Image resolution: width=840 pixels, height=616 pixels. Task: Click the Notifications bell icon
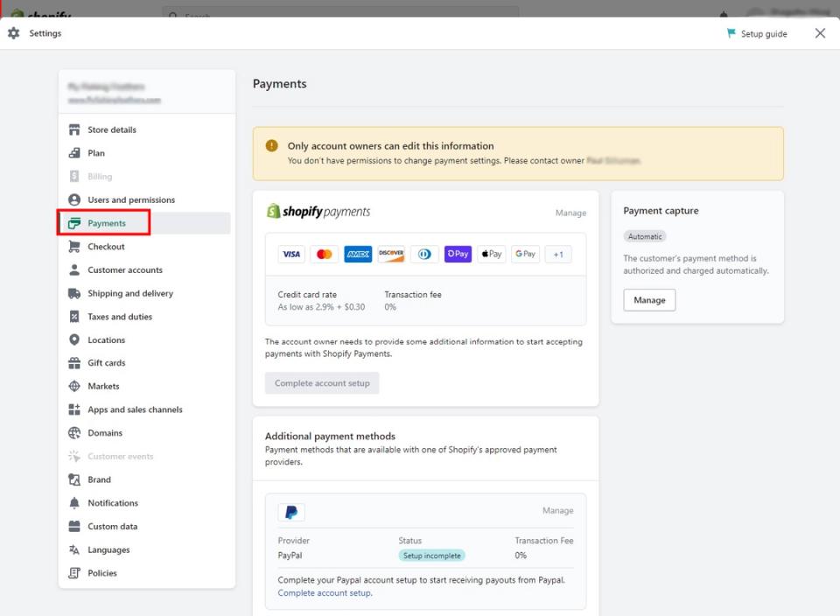[74, 503]
